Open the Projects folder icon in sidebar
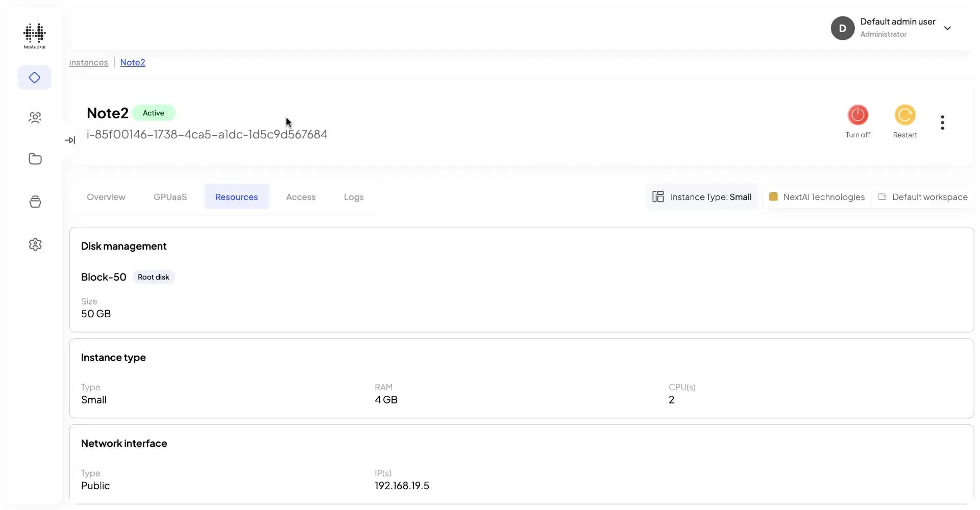The image size is (980, 510). tap(35, 159)
